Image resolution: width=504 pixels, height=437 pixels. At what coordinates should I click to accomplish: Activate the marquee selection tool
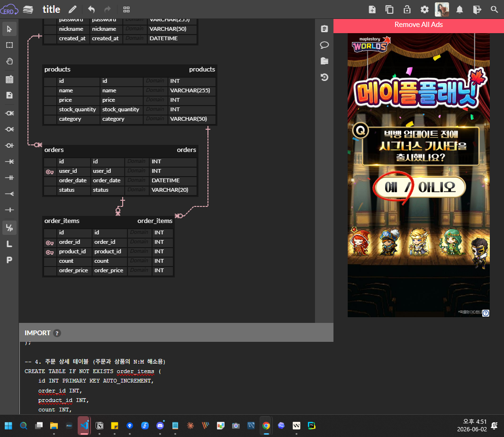9,45
